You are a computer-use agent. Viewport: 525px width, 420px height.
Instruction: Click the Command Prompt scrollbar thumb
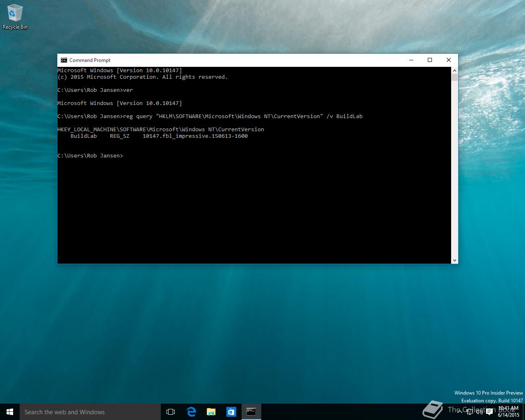pyautogui.click(x=454, y=78)
